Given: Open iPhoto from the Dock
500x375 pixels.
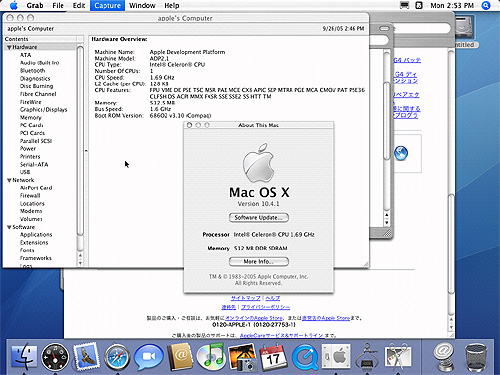Looking at the screenshot, I should pyautogui.click(x=242, y=357).
